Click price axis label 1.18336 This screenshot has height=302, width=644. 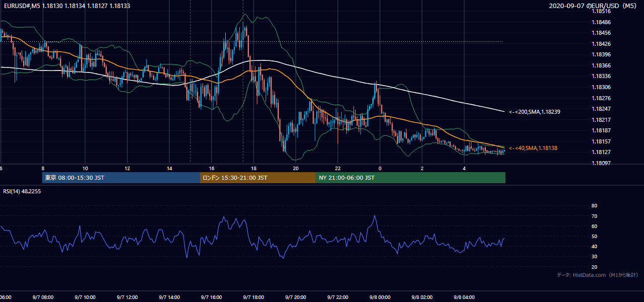pos(601,76)
